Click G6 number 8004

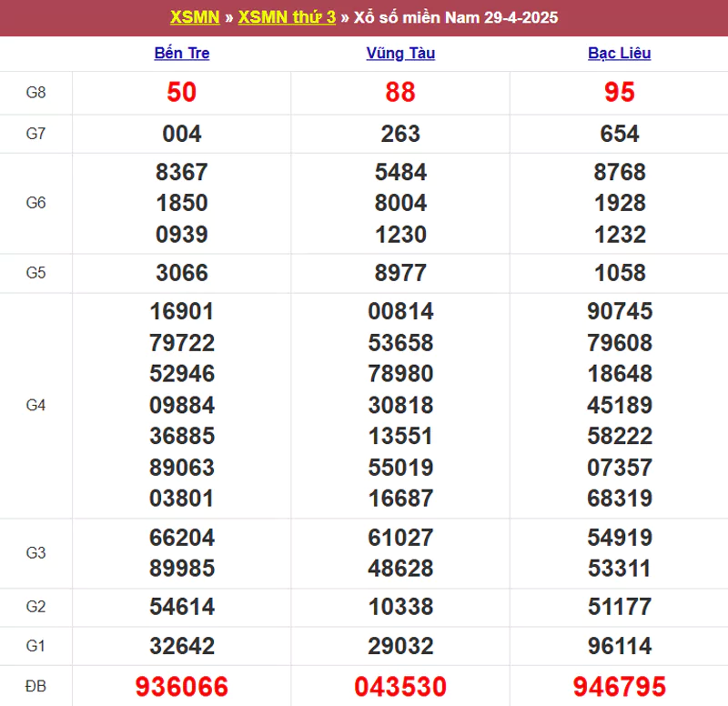coord(400,203)
